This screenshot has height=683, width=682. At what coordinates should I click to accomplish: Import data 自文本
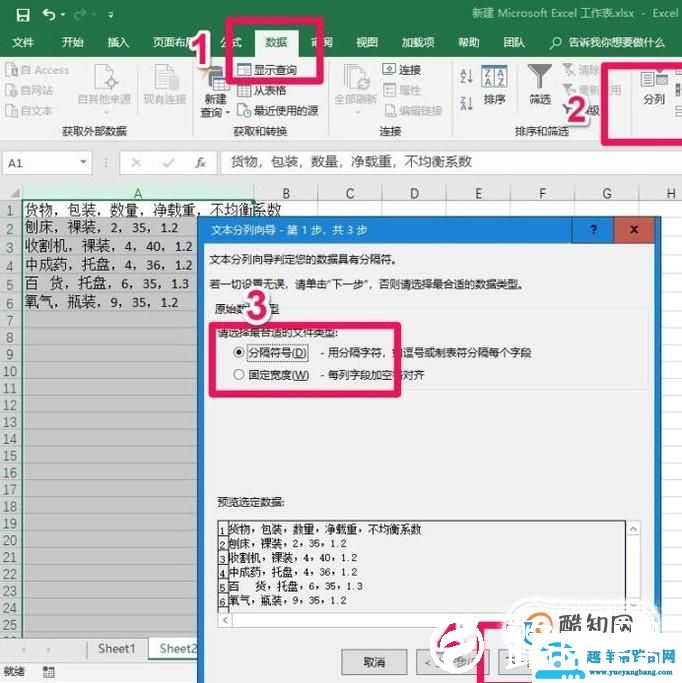29,111
